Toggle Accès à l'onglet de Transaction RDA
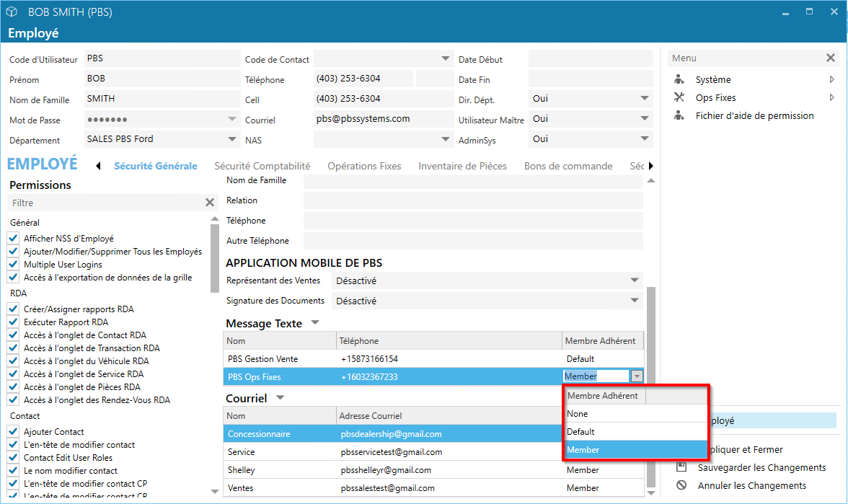Viewport: 848px width, 504px height. point(13,348)
